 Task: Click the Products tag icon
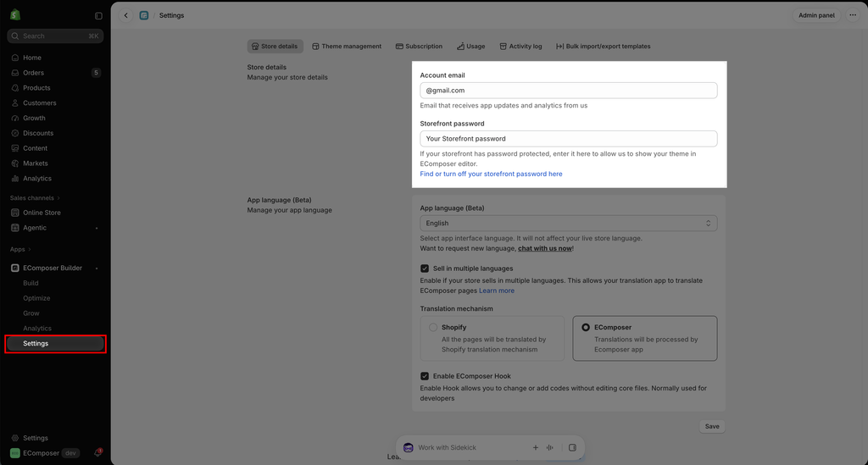[x=15, y=88]
